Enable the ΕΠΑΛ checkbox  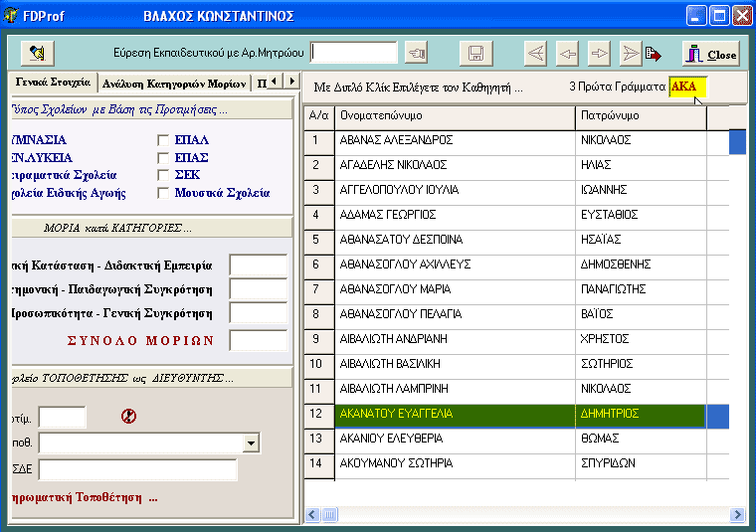click(x=163, y=140)
